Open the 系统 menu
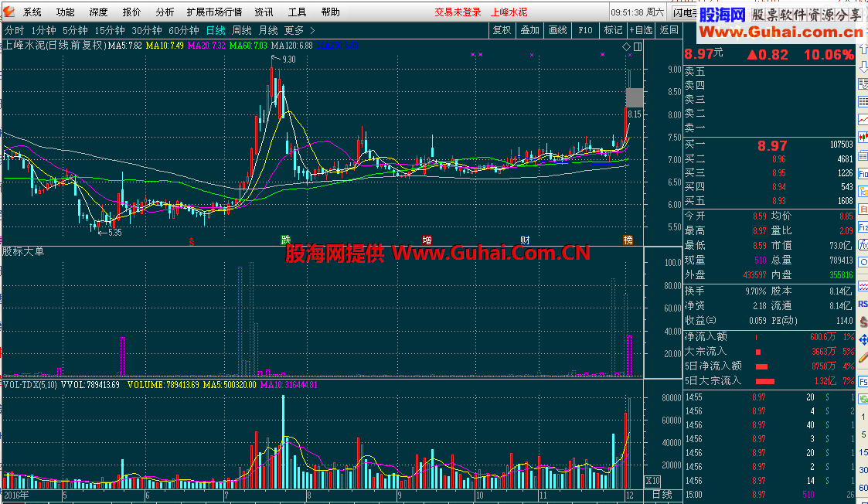This screenshot has height=504, width=868. tap(32, 12)
